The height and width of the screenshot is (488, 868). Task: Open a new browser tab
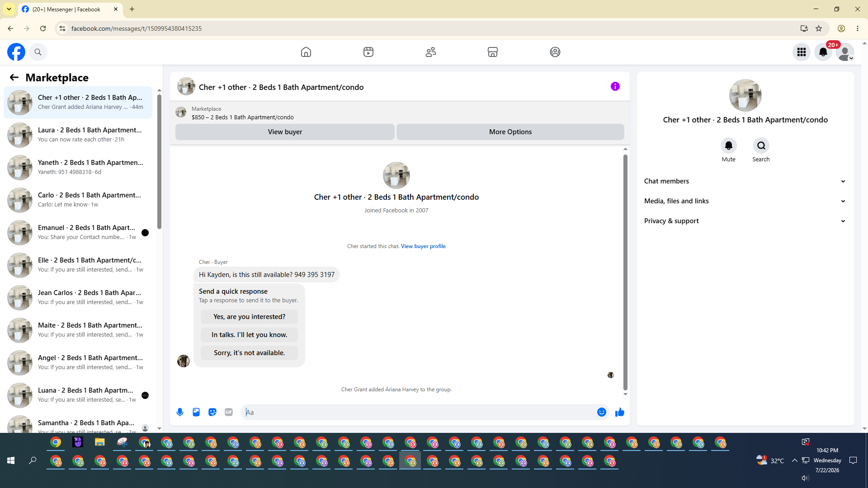point(132,9)
